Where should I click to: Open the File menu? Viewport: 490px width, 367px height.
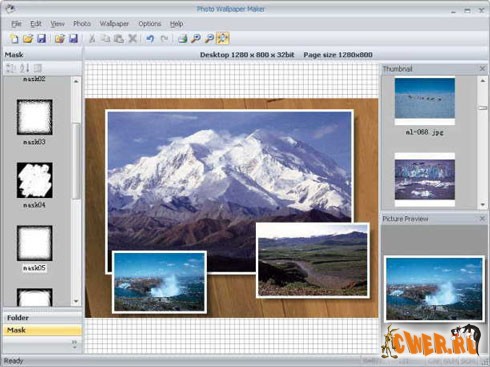click(x=16, y=24)
